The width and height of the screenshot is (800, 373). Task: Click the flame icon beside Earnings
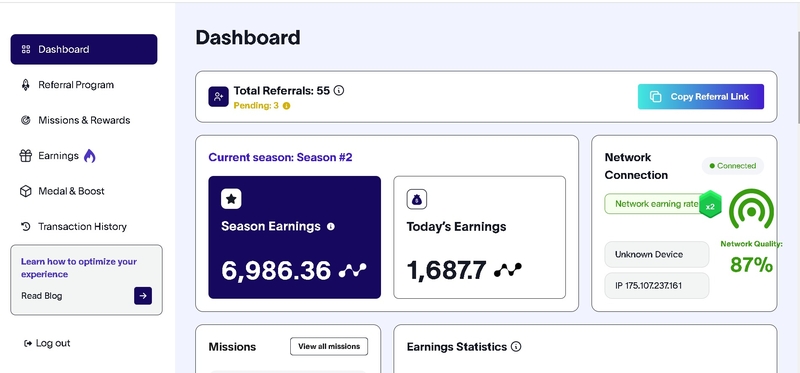click(89, 156)
